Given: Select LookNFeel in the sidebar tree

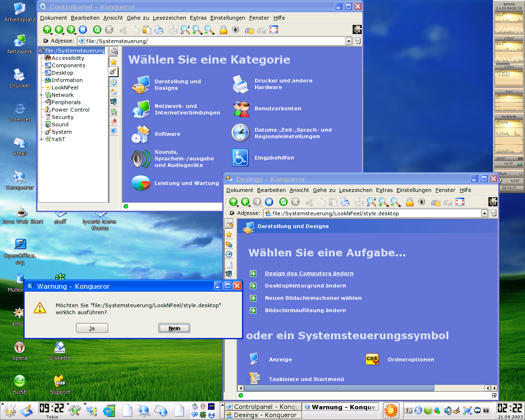Looking at the screenshot, I should (62, 88).
